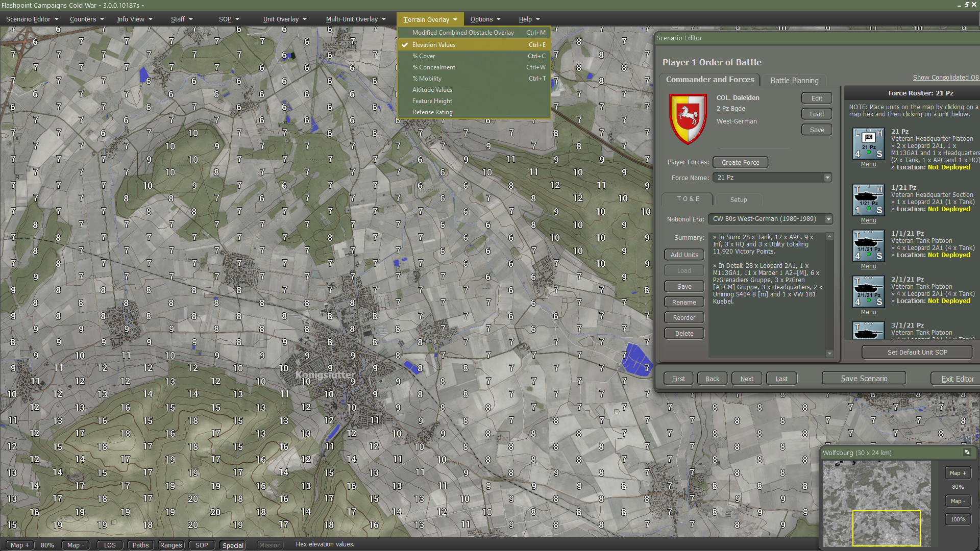Click the 21 Pz headquarters unit counter icon

(868, 144)
